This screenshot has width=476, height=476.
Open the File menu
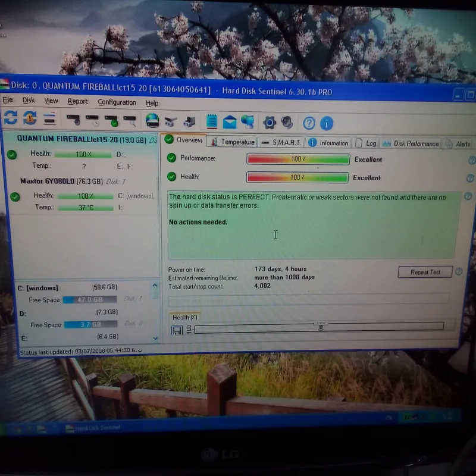[8, 100]
